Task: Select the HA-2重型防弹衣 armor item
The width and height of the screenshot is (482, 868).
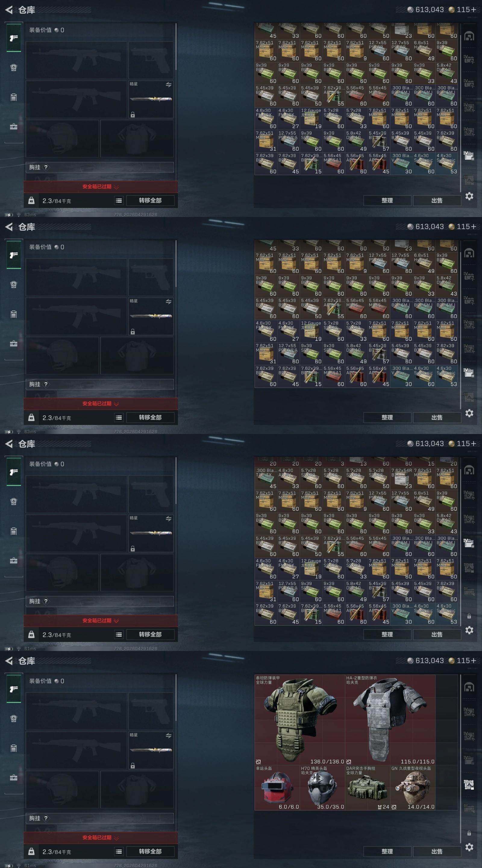Action: click(x=390, y=720)
